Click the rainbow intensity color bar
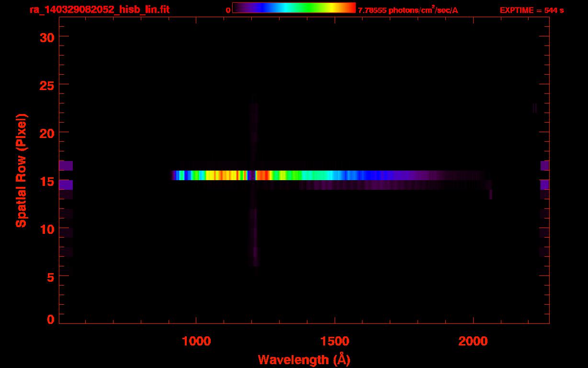The height and width of the screenshot is (368, 588). (294, 8)
